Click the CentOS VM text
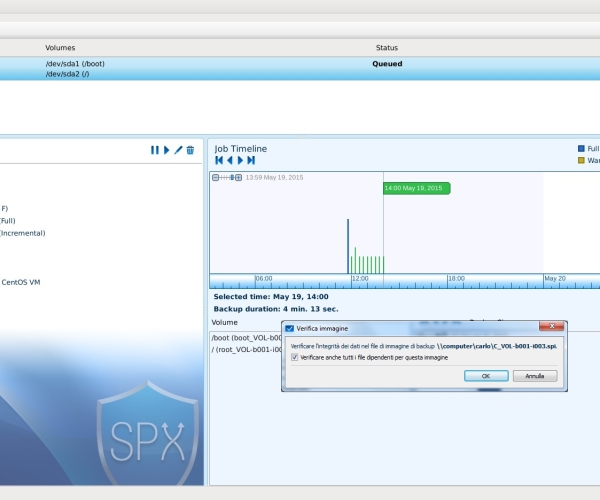 coord(21,282)
